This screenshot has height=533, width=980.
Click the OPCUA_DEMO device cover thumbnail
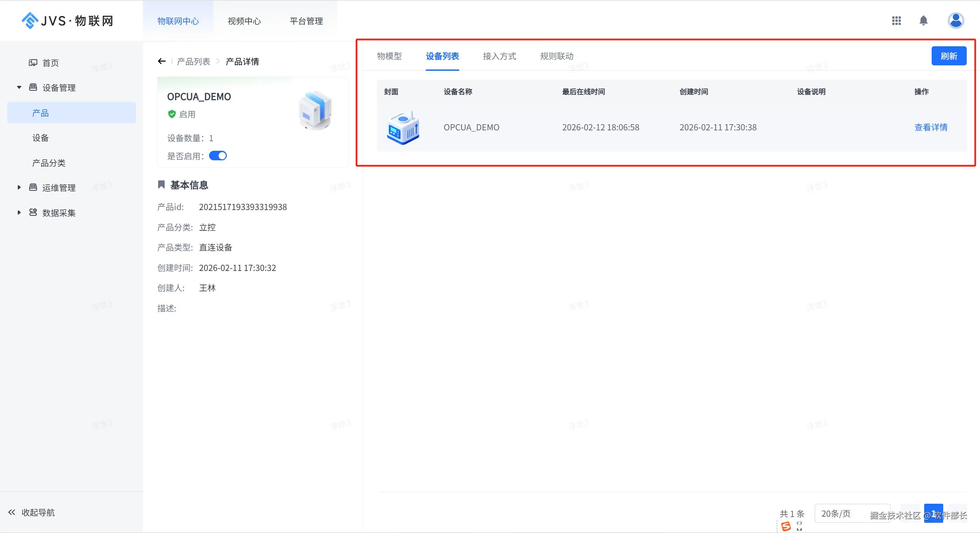(403, 128)
